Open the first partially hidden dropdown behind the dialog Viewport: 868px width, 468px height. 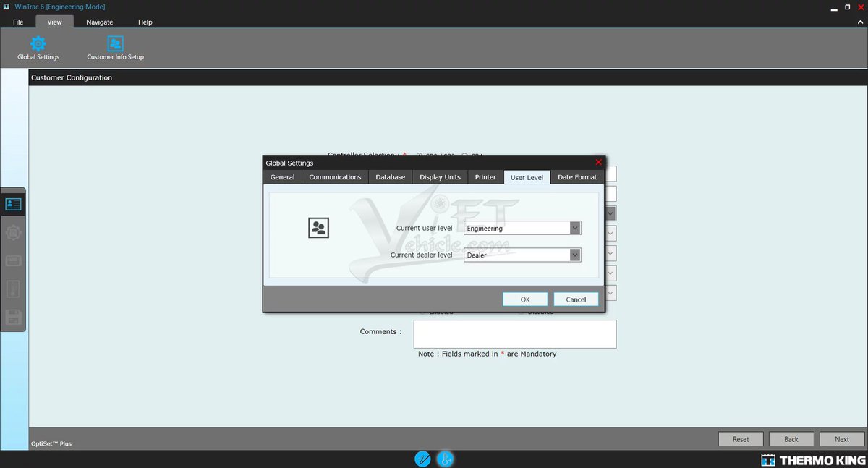[x=611, y=213]
